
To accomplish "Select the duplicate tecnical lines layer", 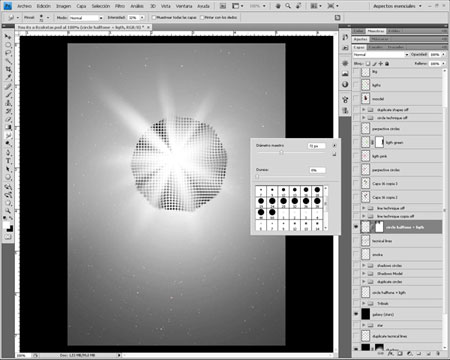I will coord(397,336).
